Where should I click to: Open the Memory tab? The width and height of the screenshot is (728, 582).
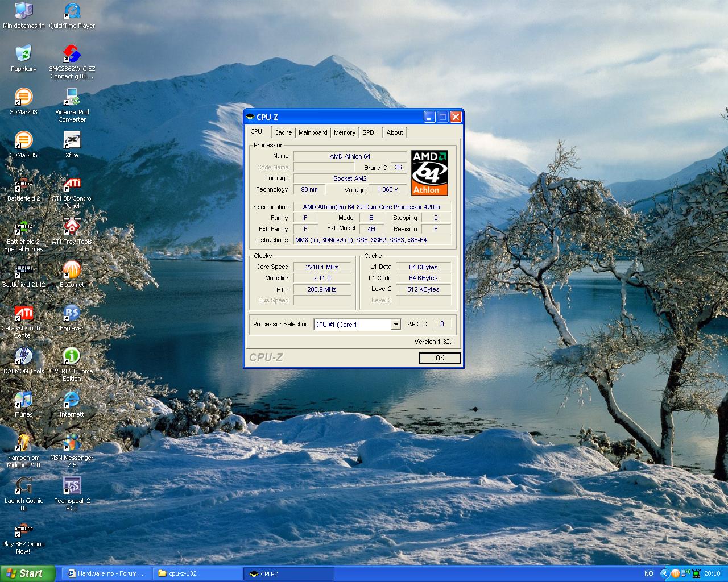coord(345,132)
